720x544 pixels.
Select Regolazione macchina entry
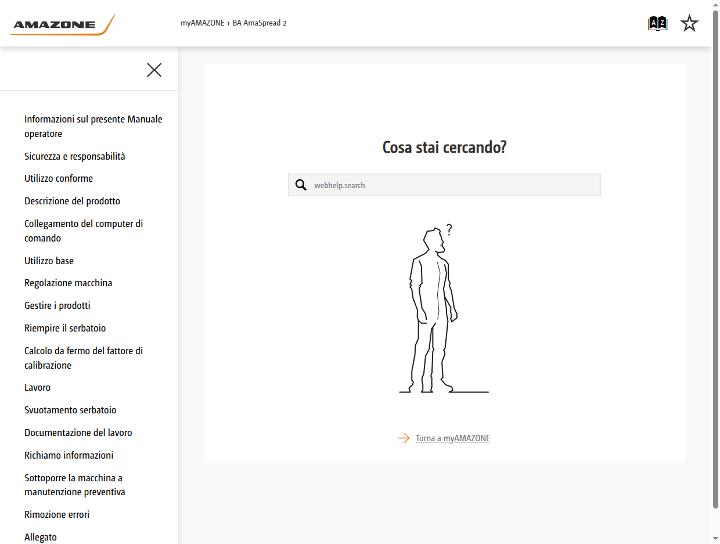(68, 283)
